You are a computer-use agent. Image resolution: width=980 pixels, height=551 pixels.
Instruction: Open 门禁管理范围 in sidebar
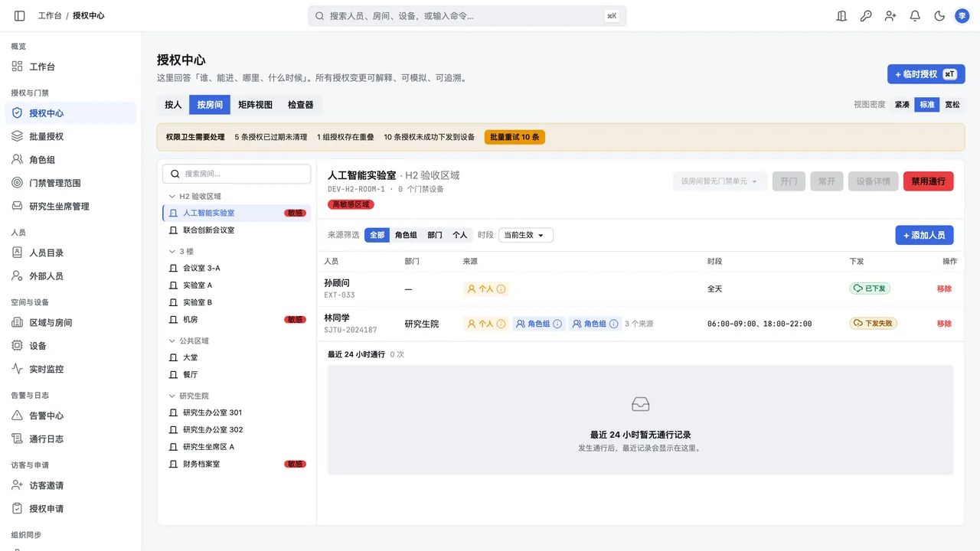(70, 183)
